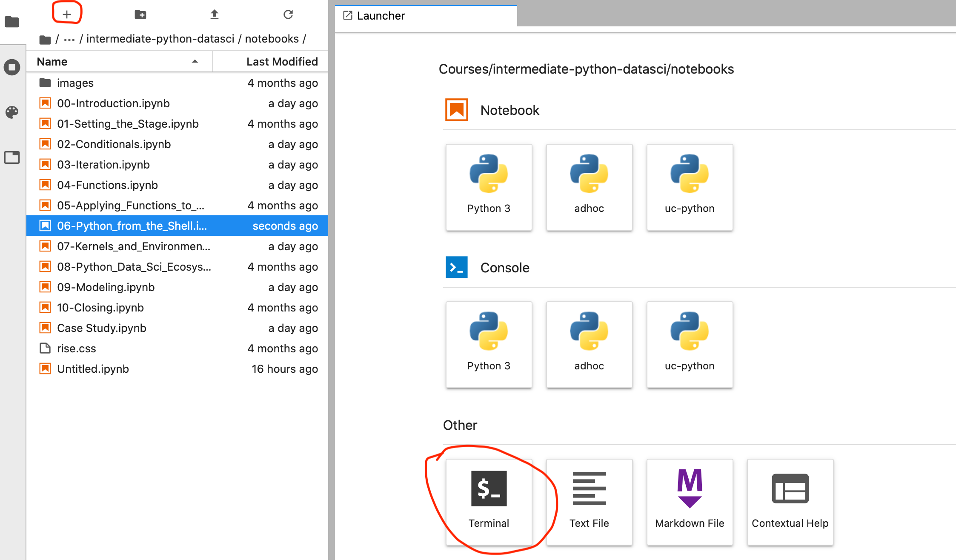
Task: Sort files by Last Modified column
Action: coord(270,62)
